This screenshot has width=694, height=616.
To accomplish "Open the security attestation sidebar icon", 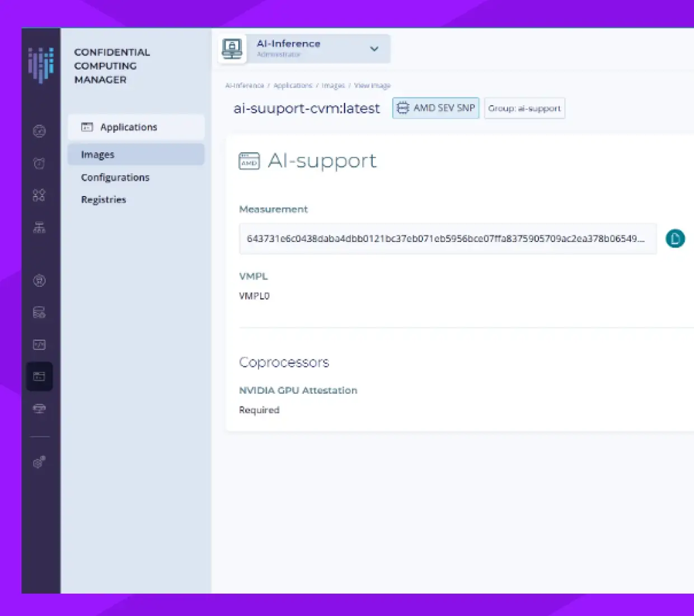I will [39, 281].
